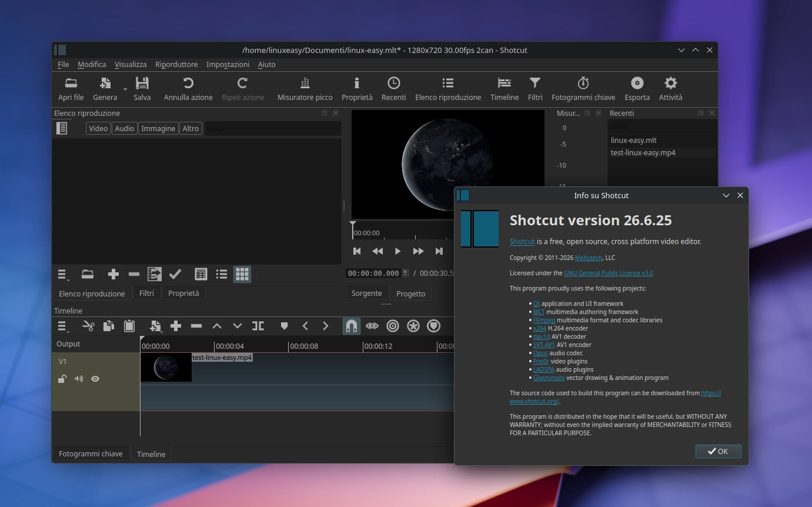Open a file with Apri file
812x507 pixels.
pyautogui.click(x=71, y=89)
